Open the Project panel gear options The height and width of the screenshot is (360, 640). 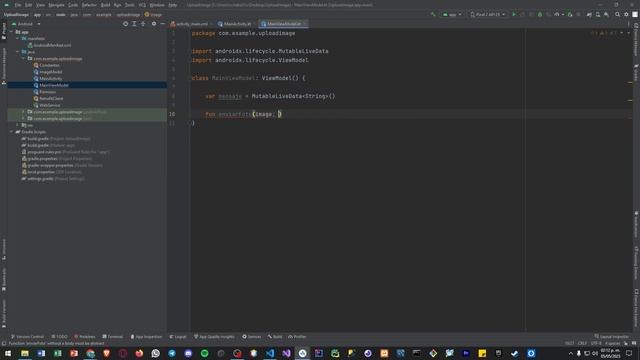pos(154,24)
